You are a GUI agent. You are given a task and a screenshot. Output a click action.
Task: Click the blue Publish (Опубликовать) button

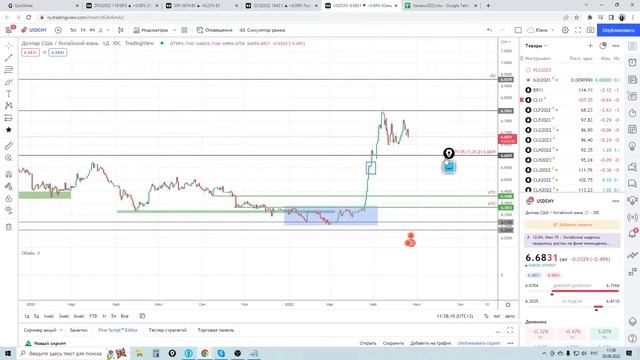[x=618, y=30]
